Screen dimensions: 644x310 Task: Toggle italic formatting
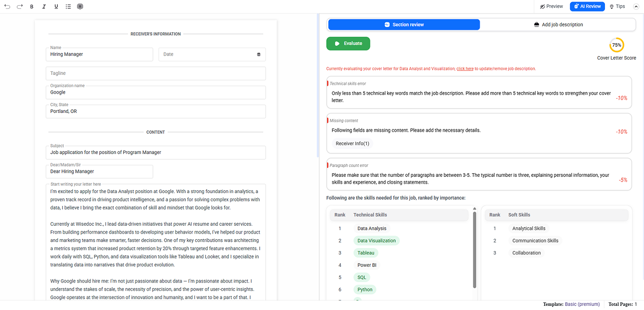[x=44, y=6]
